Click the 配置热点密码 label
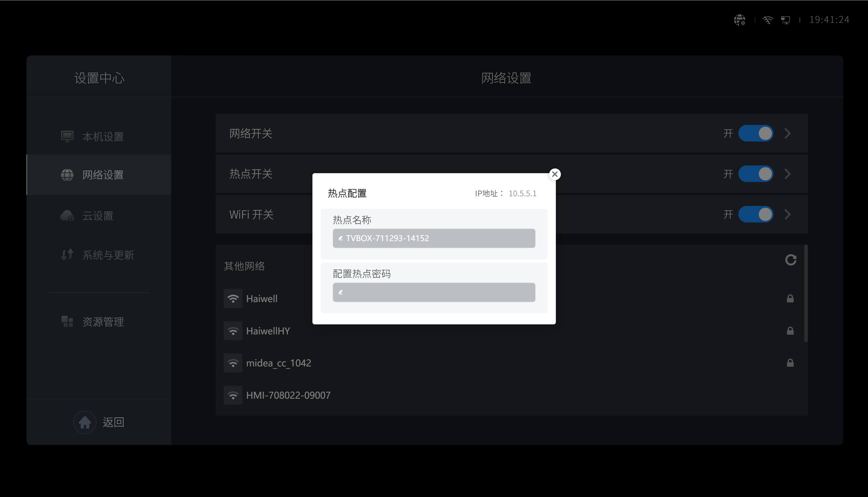Screen dimensions: 868x497 pos(361,274)
